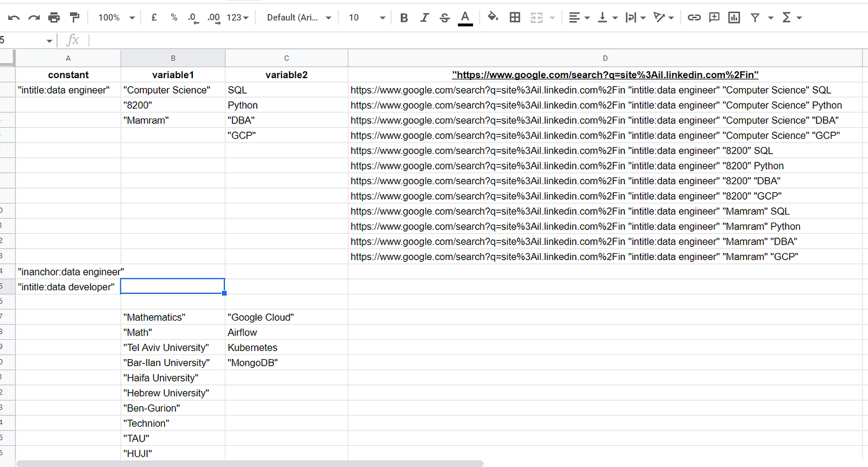
Task: Open the 100% zoom dropdown
Action: tap(116, 17)
